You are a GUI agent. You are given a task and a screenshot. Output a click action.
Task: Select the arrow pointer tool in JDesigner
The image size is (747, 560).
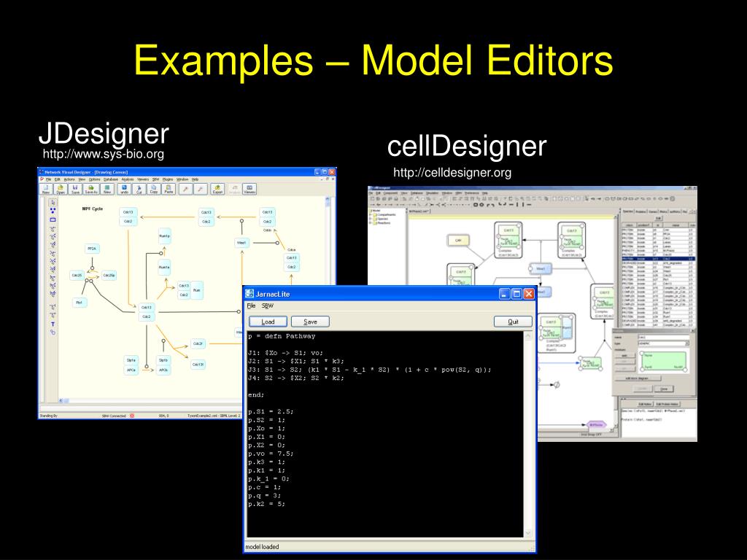coord(53,203)
